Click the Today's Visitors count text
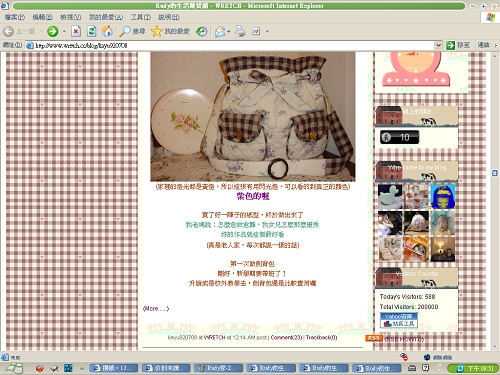This screenshot has height=375, width=500. tap(407, 296)
